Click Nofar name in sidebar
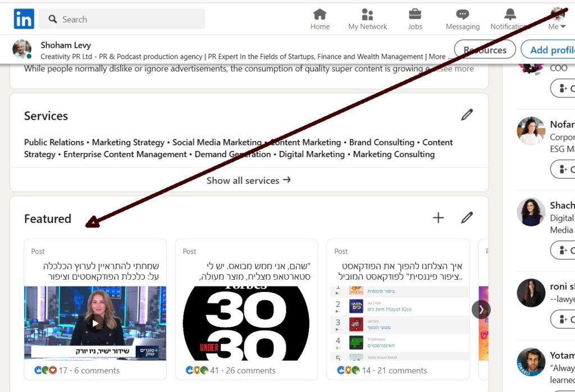575x392 pixels. (x=562, y=124)
